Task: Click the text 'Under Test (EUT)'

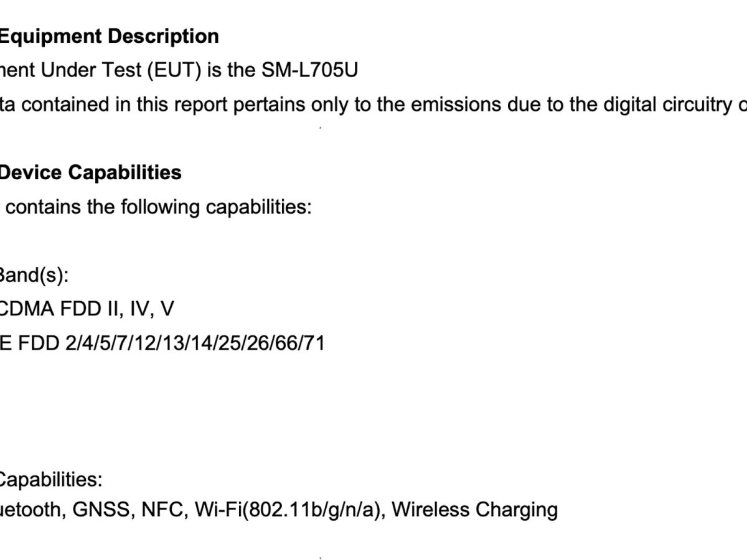Action: (120, 70)
